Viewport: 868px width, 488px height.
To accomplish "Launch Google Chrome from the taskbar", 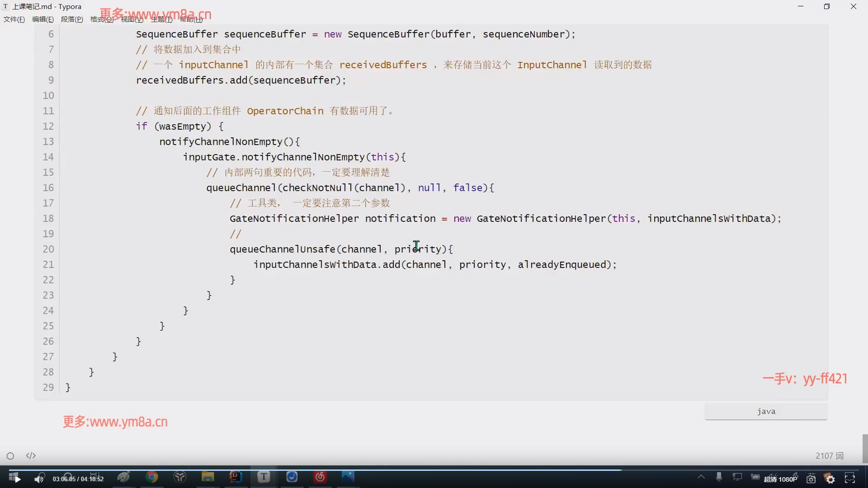I will [152, 477].
